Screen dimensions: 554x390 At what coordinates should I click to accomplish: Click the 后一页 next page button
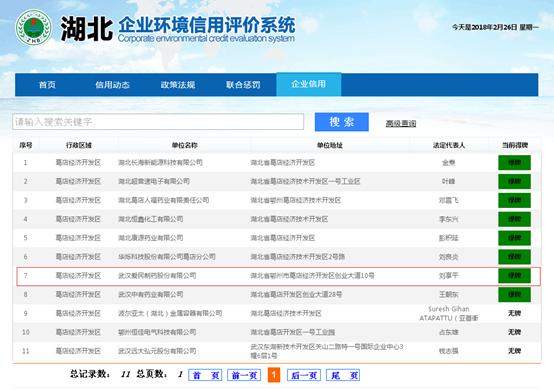[304, 375]
